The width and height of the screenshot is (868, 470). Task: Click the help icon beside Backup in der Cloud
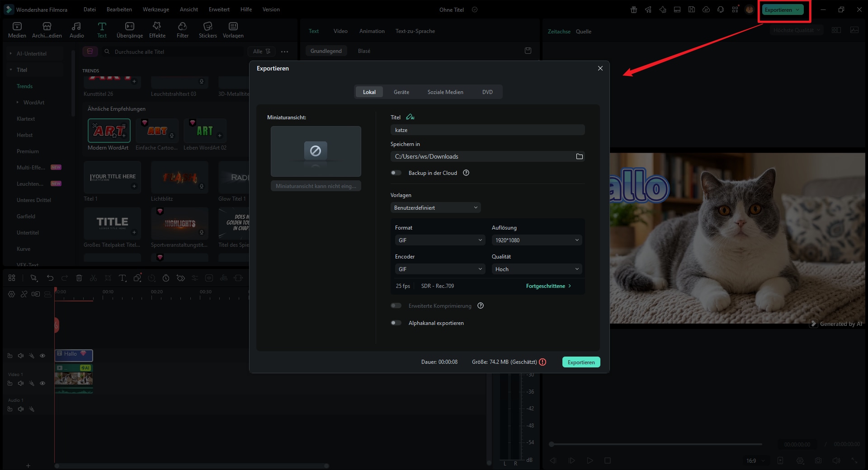(x=466, y=173)
